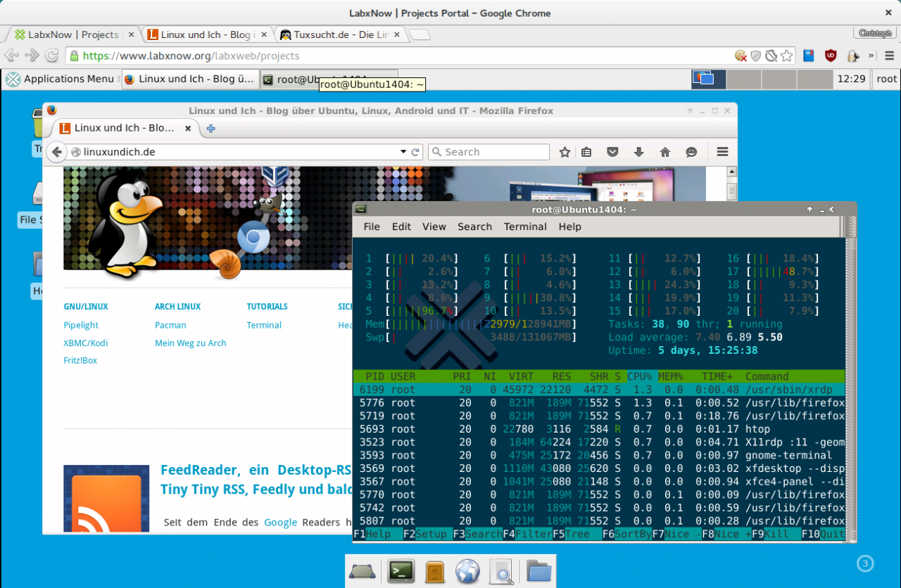
Task: Select the htop process row in list
Action: pos(598,429)
